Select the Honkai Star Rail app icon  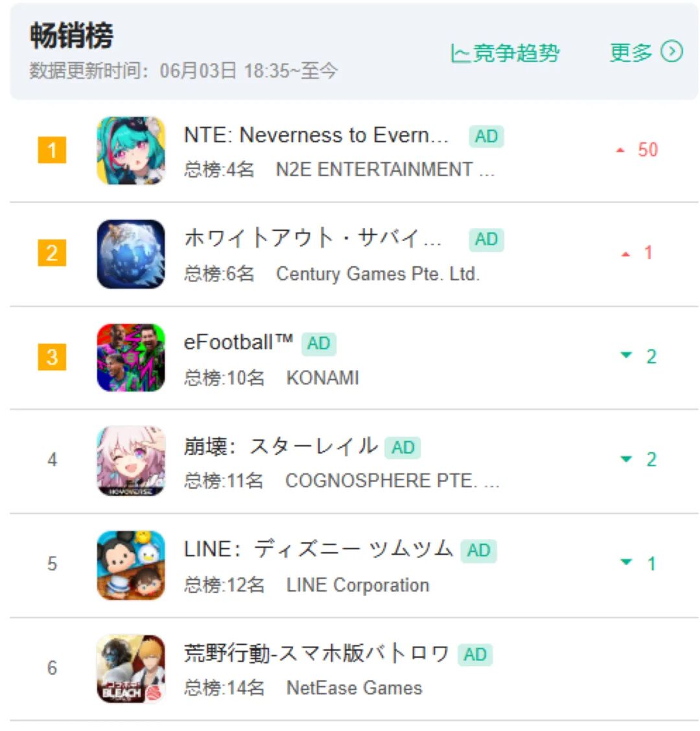[130, 461]
